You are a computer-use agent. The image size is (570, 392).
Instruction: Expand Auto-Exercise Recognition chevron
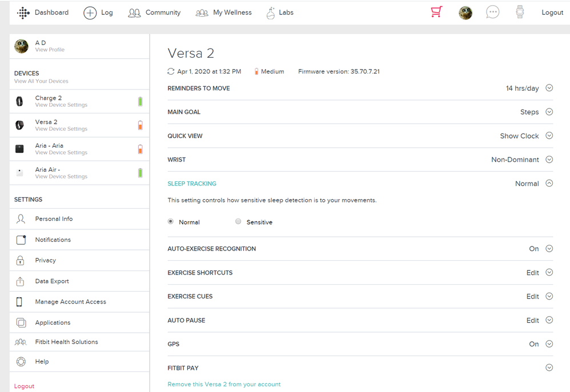549,249
